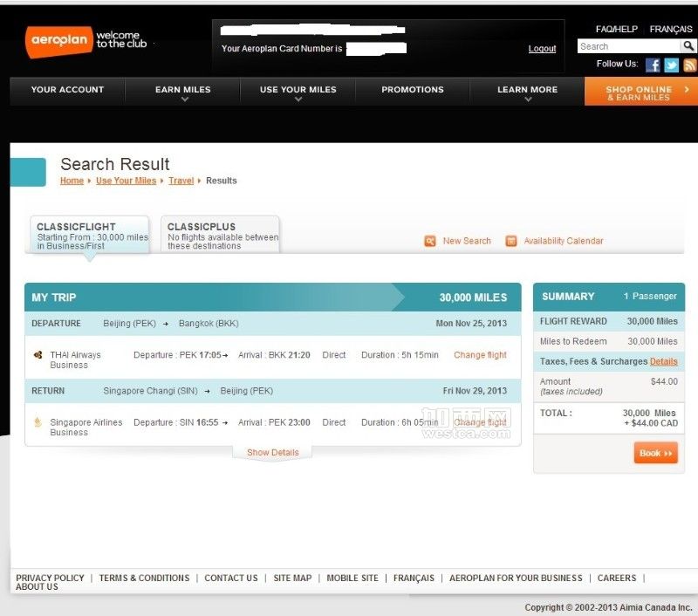Click the THAI Airways logo icon
This screenshot has width=698, height=616.
tap(38, 355)
